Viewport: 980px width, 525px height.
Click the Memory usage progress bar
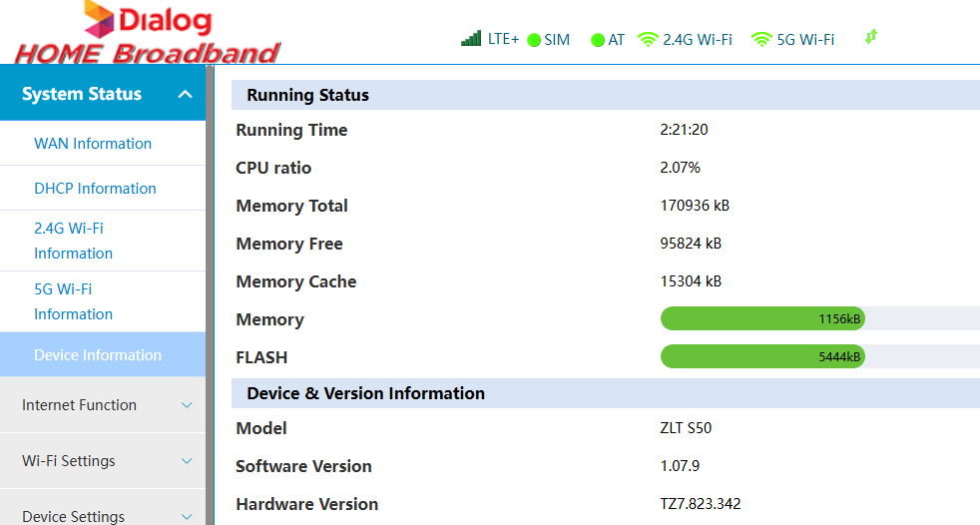click(820, 318)
